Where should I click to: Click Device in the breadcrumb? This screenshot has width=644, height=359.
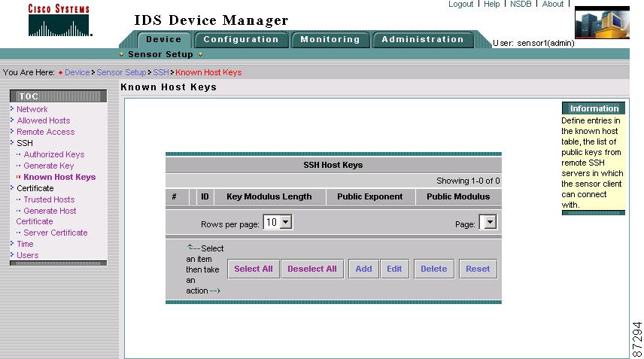[77, 72]
